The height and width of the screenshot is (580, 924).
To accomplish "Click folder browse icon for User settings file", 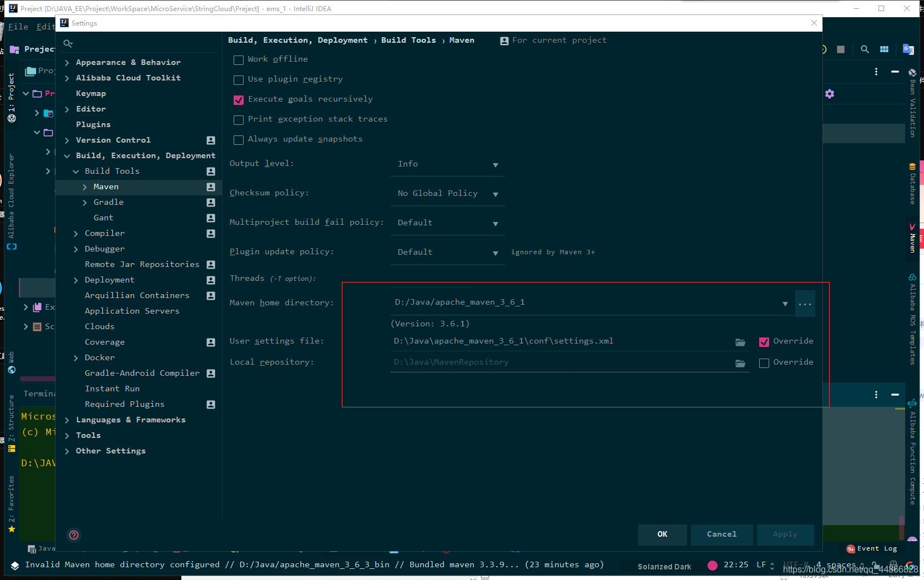I will [740, 342].
